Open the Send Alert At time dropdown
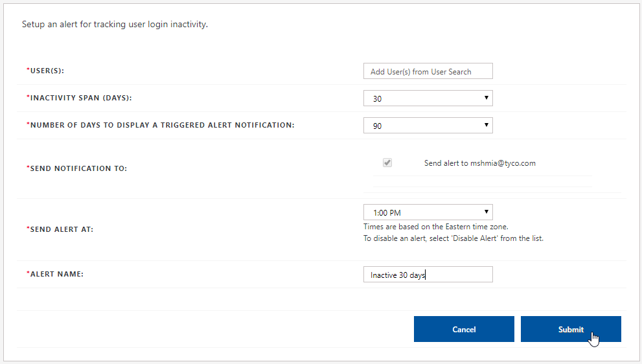Screen dimensions: 642x364 tap(428, 212)
